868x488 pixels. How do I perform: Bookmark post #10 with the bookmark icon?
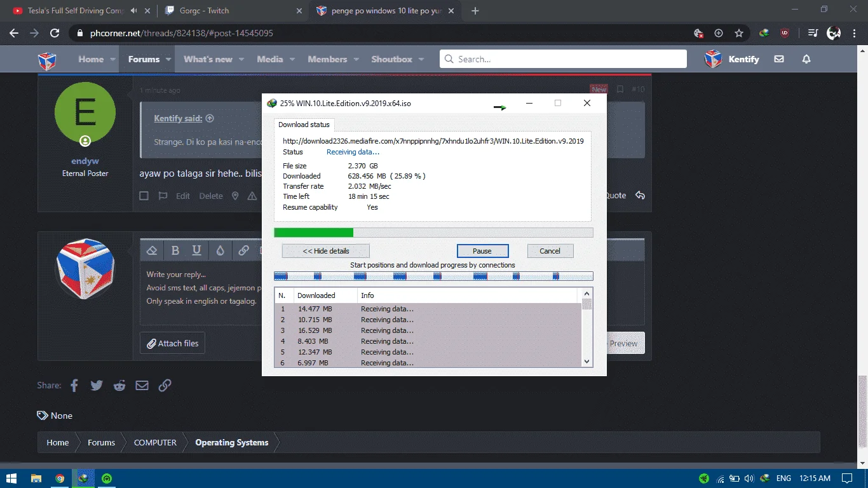(x=620, y=90)
